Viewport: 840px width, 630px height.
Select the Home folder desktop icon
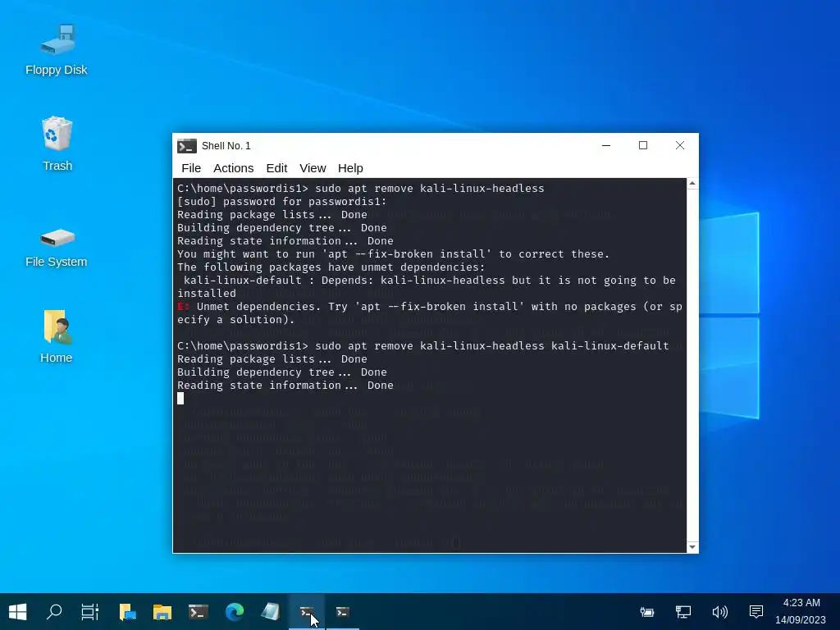(x=57, y=336)
